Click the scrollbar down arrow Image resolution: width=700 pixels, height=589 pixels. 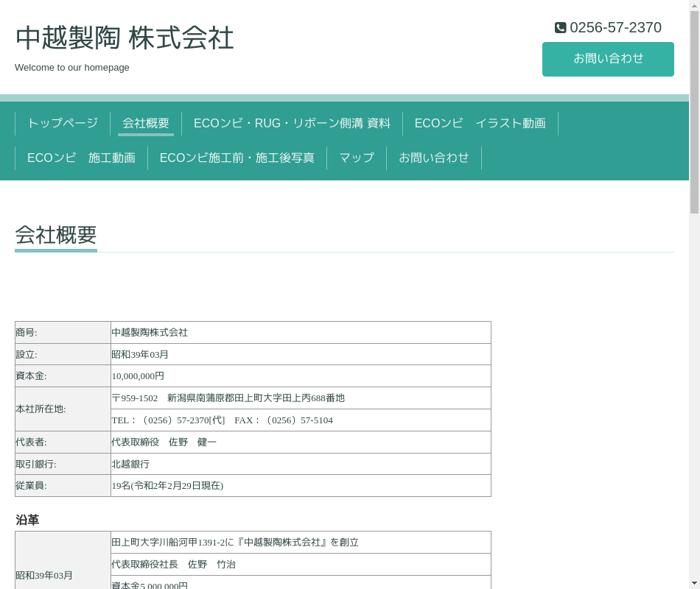click(x=694, y=583)
